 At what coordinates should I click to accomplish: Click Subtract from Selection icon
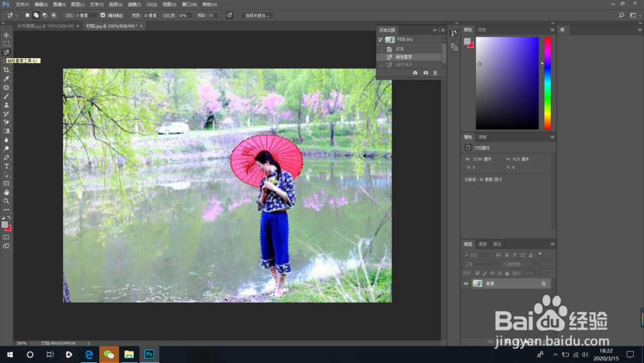tap(45, 15)
